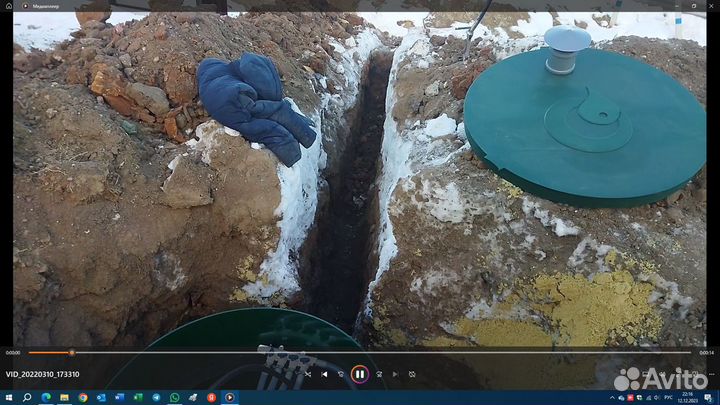Open Windows taskbar search
720x405 pixels.
click(27, 397)
